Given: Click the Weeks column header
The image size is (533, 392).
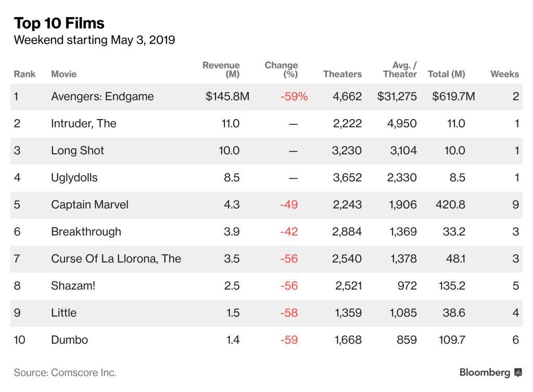Looking at the screenshot, I should point(504,74).
